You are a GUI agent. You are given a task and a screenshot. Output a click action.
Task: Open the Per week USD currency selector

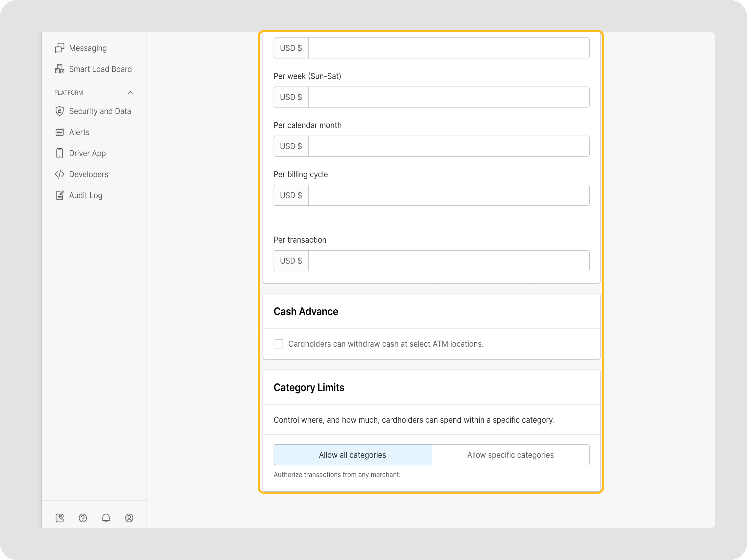(291, 97)
